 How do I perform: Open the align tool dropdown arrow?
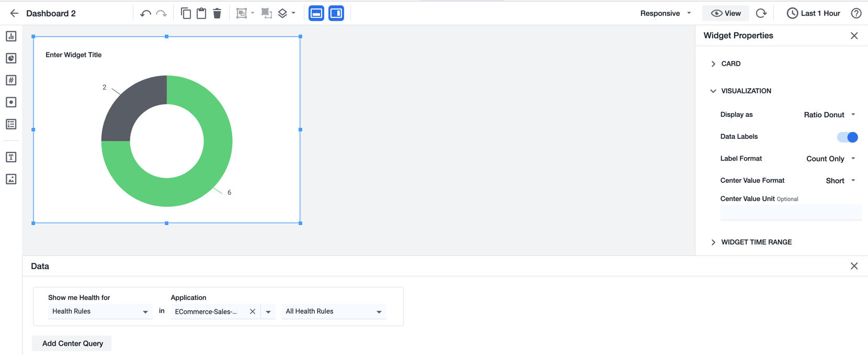[253, 13]
